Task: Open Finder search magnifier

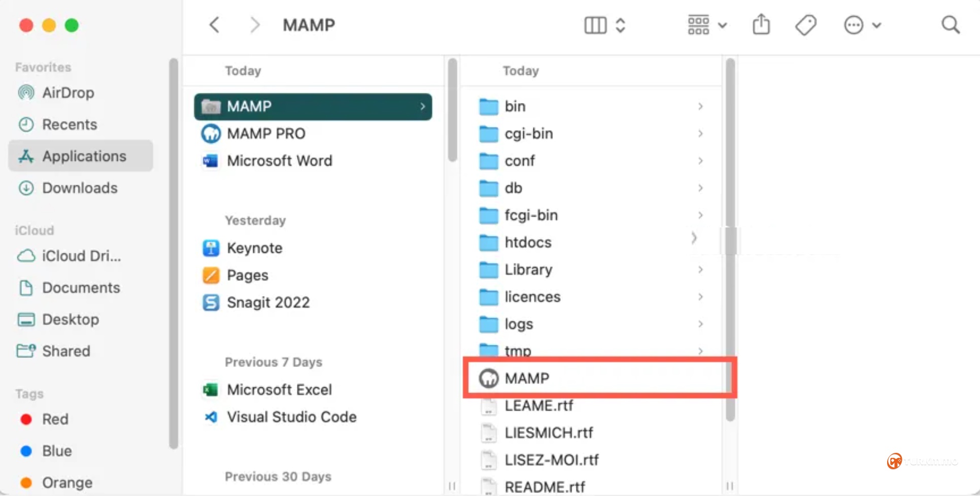Action: coord(951,25)
